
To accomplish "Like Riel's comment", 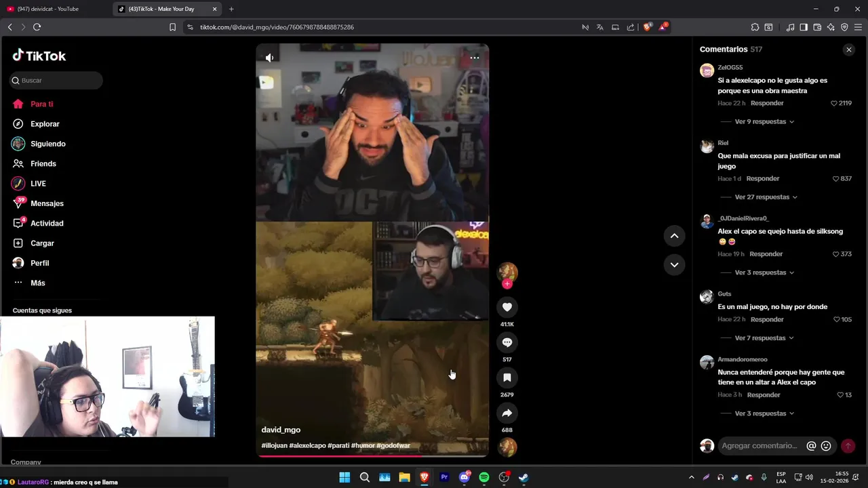I will [x=836, y=179].
